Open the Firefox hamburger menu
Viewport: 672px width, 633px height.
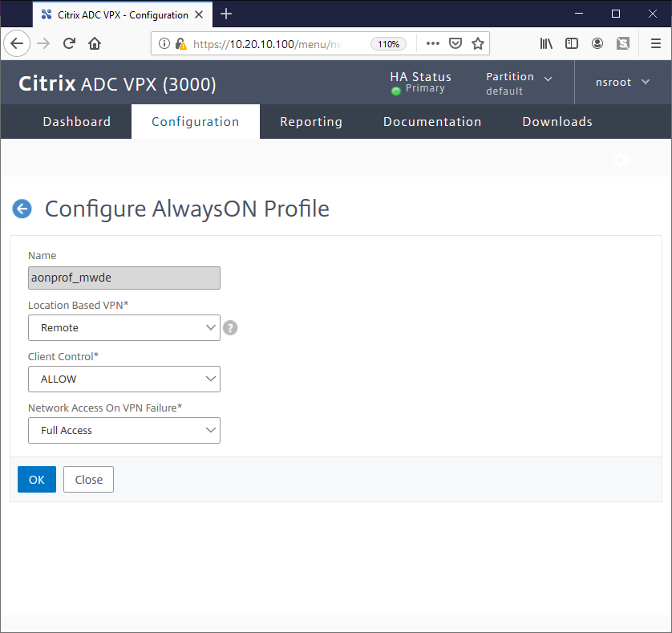click(656, 43)
